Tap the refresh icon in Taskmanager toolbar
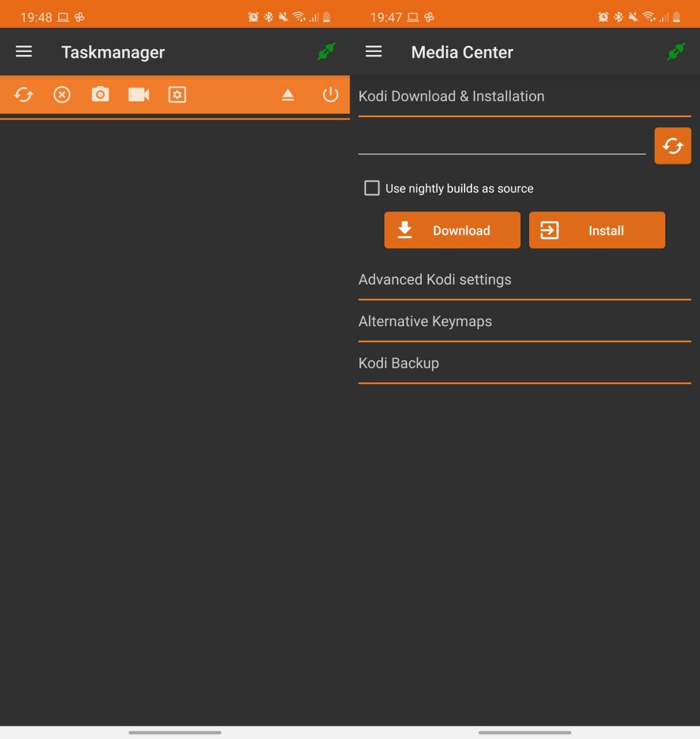Screen dimensions: 700x739 (x=24, y=95)
